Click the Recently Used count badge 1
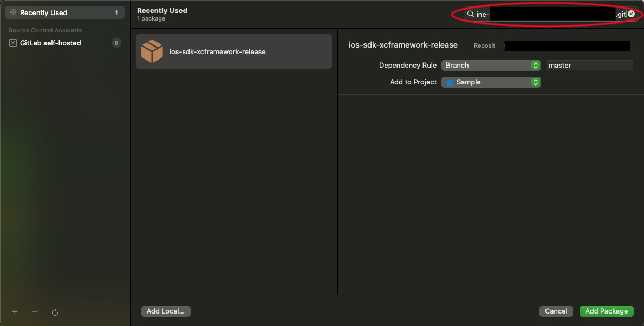This screenshot has width=644, height=326. [x=116, y=12]
